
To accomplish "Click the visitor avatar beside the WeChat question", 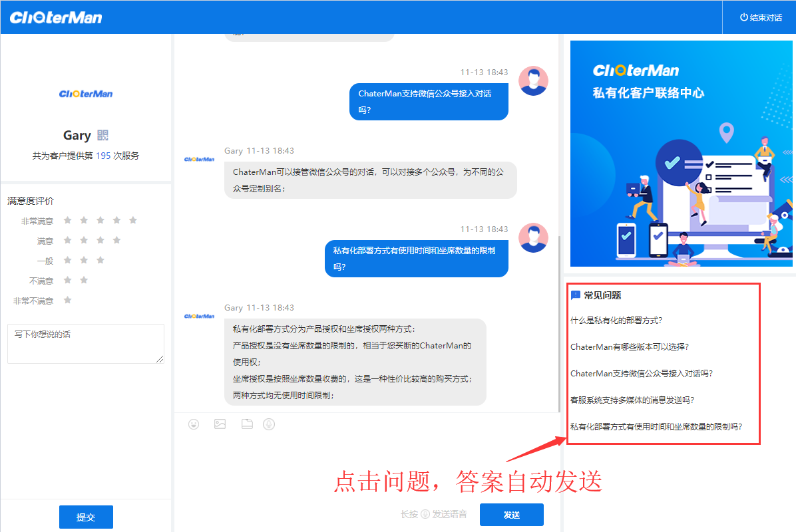I will (533, 80).
